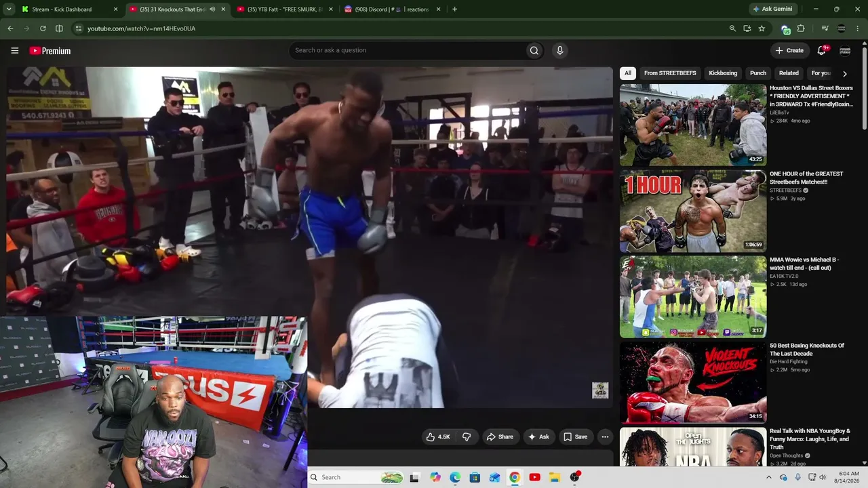The height and width of the screenshot is (488, 868).
Task: Open ONE HOUR of GREATEST Streetbeefs thumbnail
Action: [693, 211]
